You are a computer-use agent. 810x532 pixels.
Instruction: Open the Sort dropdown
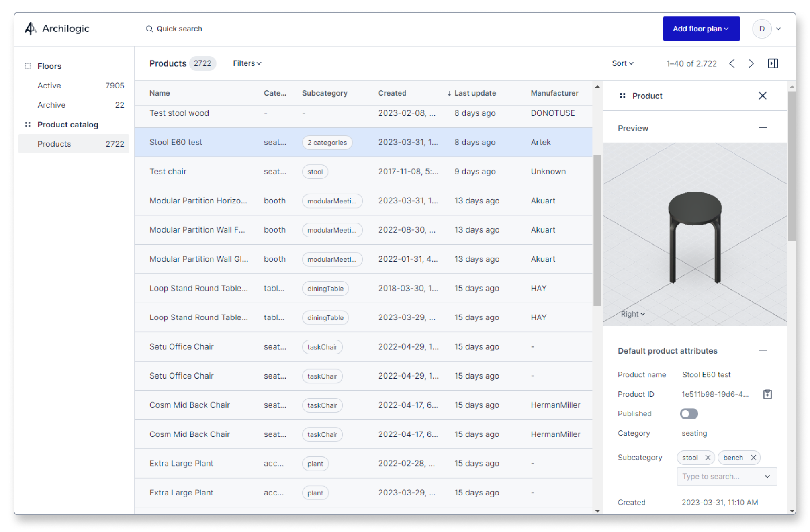pos(622,63)
